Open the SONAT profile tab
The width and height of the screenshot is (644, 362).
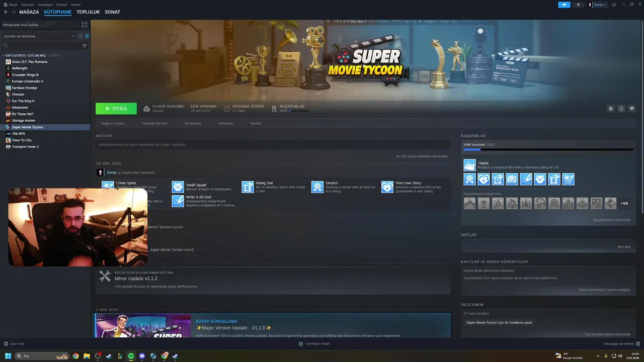pyautogui.click(x=113, y=12)
